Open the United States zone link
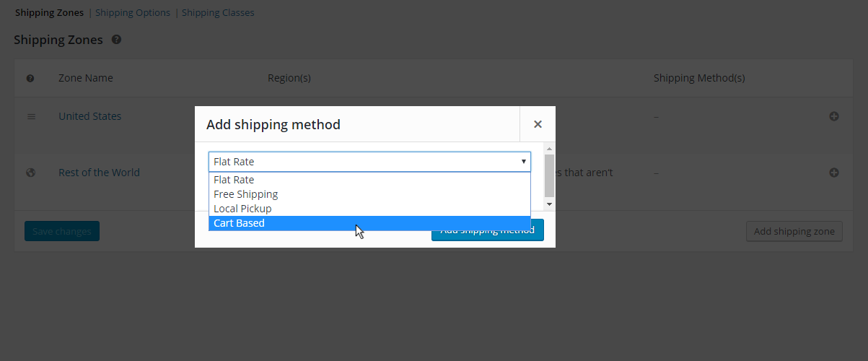This screenshot has height=361, width=868. pyautogui.click(x=89, y=116)
